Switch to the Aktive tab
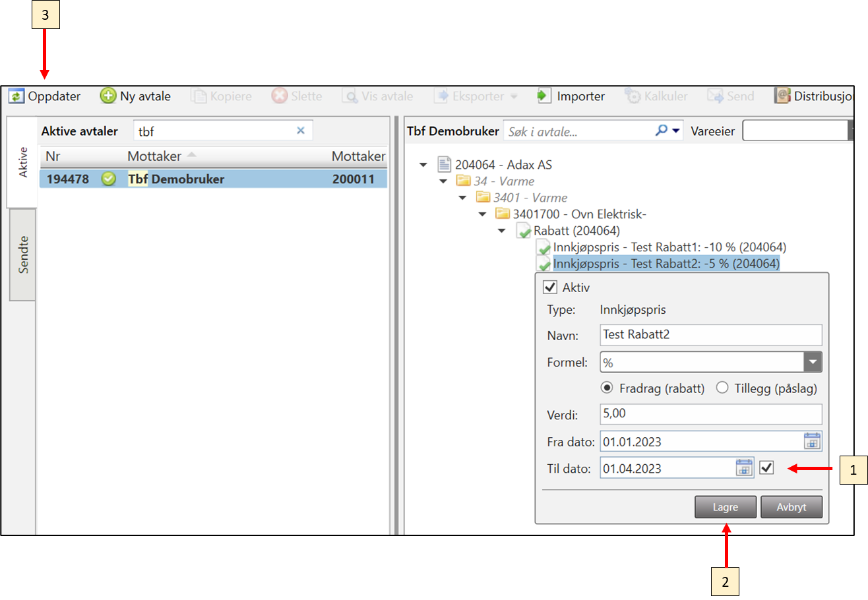 [x=23, y=164]
